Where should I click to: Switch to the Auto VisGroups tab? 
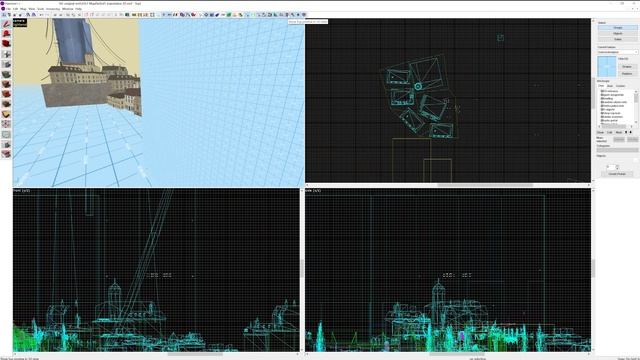pos(610,86)
